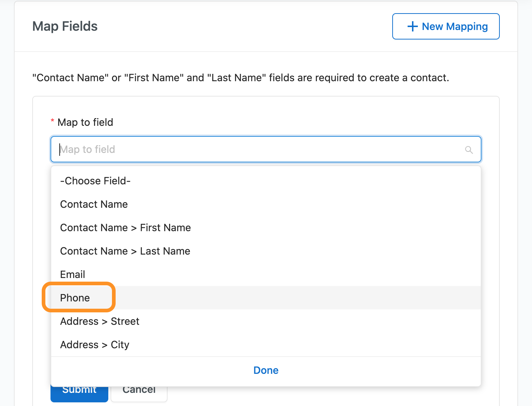The height and width of the screenshot is (406, 532).
Task: Click the required-fields instruction sentence
Action: pos(240,78)
